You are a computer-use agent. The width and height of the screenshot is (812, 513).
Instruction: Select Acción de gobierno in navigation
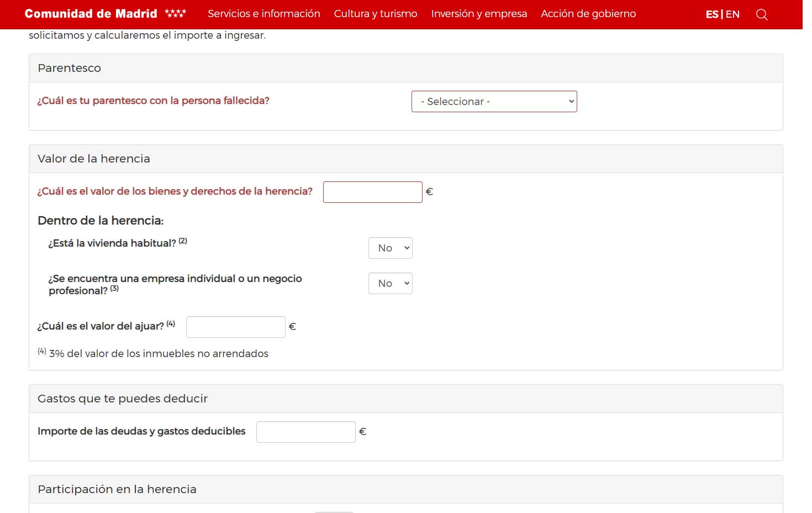pos(588,14)
